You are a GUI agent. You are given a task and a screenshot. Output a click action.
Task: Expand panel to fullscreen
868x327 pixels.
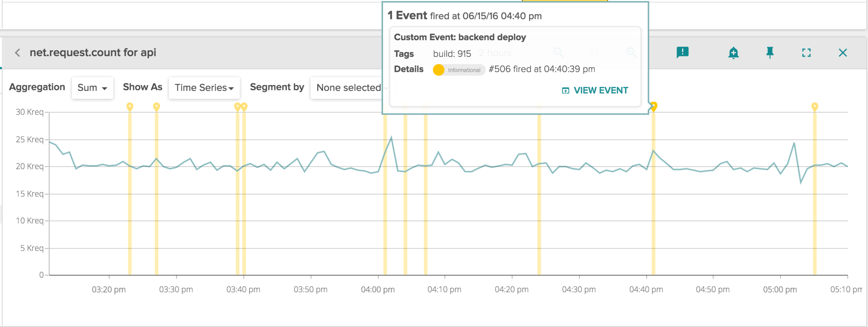tap(806, 53)
